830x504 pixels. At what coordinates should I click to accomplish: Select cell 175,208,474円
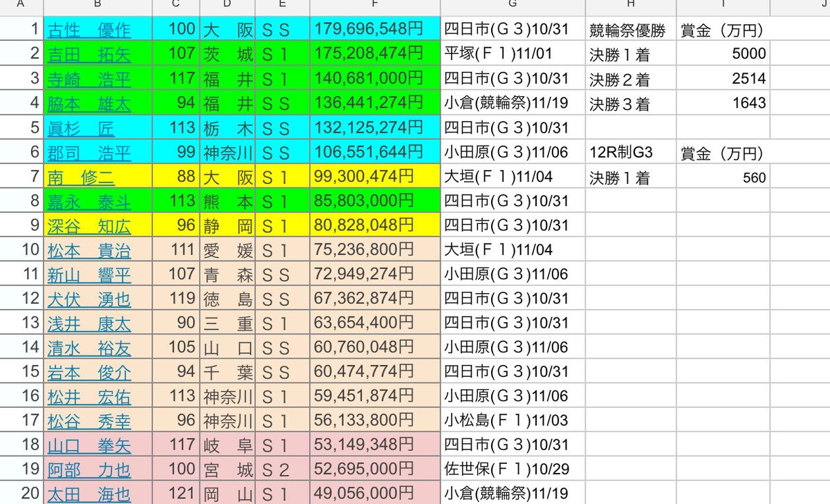[375, 54]
